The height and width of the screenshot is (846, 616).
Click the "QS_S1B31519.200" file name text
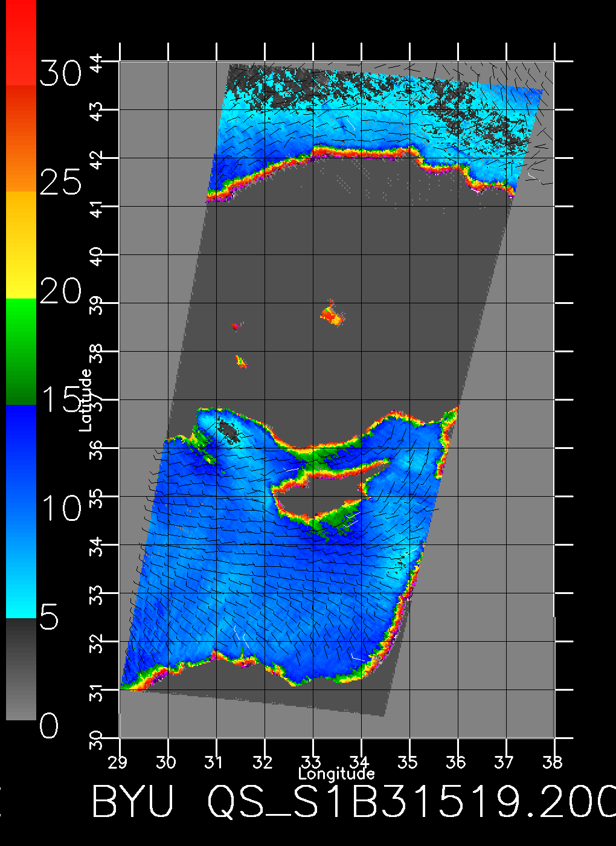pyautogui.click(x=411, y=801)
